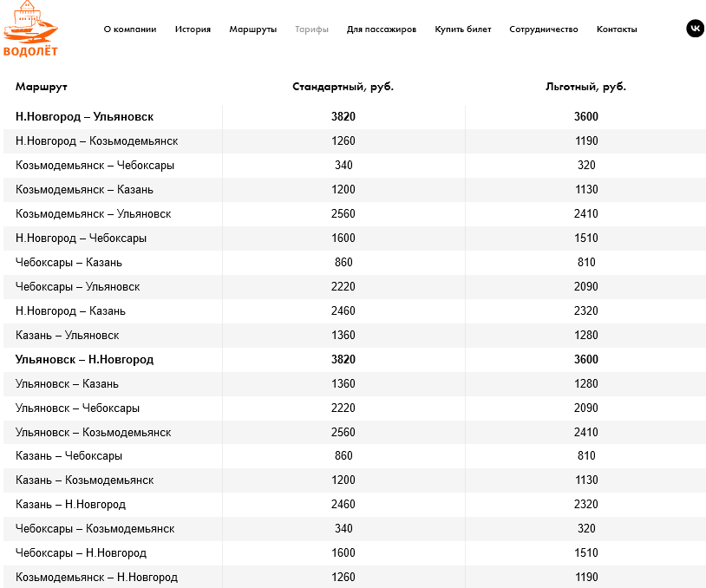Screen dimensions: 706x588
Task: Select the Тарифы menu item
Action: point(311,29)
